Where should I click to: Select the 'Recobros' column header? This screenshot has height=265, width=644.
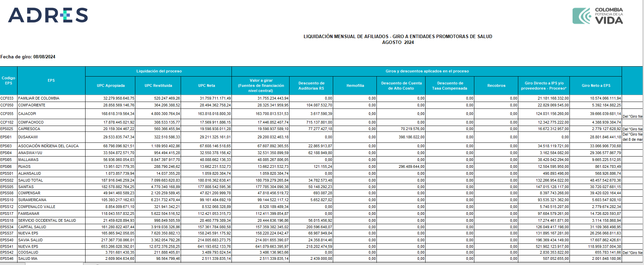tap(496, 85)
